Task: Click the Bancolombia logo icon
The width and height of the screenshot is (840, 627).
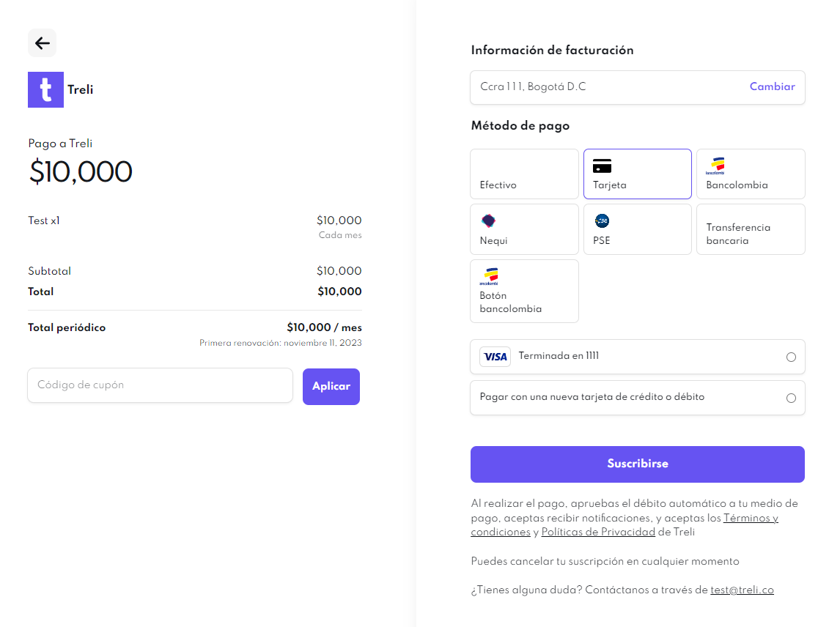Action: [715, 166]
